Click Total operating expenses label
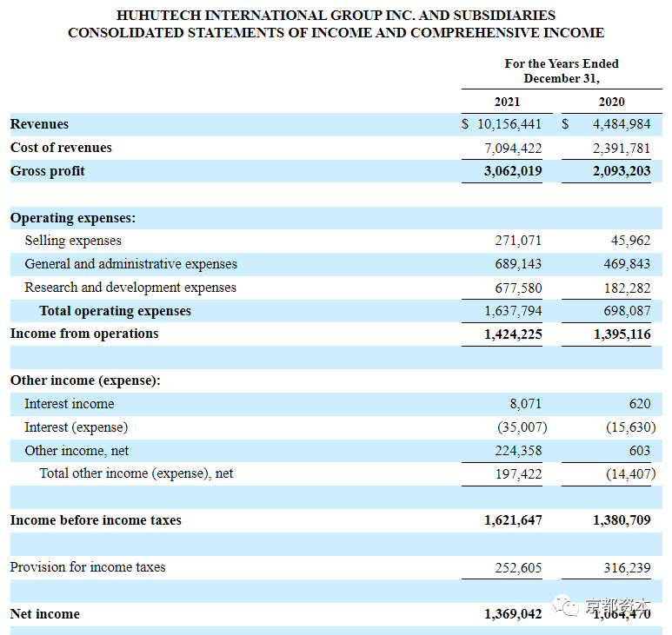Image resolution: width=672 pixels, height=635 pixels. point(116,311)
